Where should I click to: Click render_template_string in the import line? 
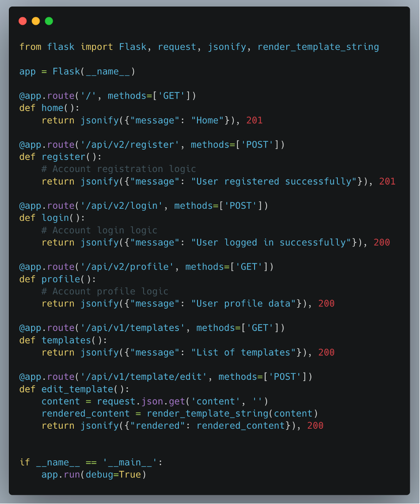pyautogui.click(x=318, y=47)
